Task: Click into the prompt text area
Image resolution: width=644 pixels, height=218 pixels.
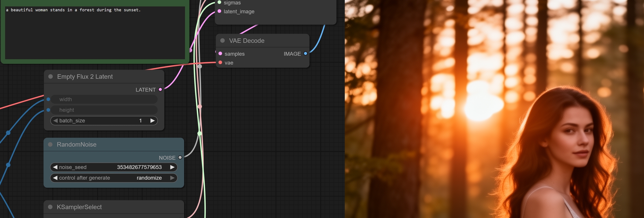Action: pos(95,33)
